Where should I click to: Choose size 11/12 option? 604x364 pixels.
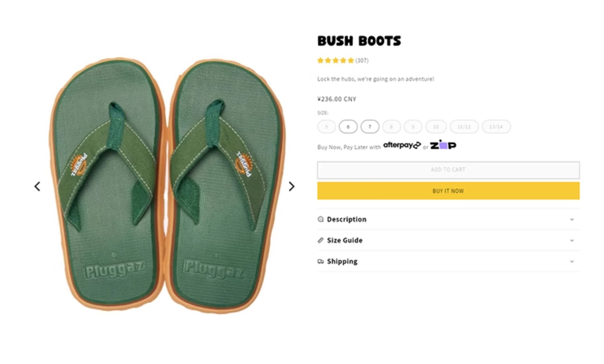[464, 127]
